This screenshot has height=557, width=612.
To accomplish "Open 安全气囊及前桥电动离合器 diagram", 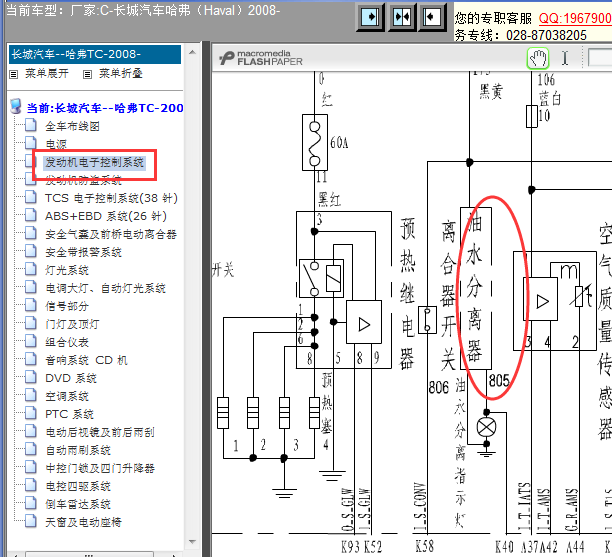I will point(111,234).
